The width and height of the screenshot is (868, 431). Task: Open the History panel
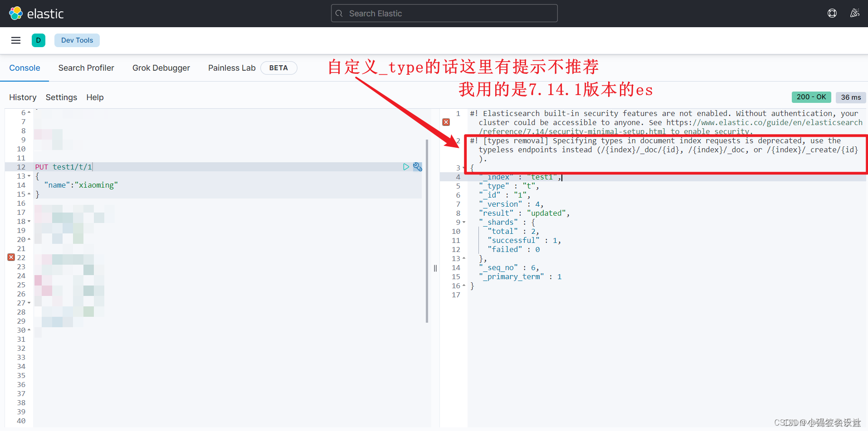[x=23, y=97]
